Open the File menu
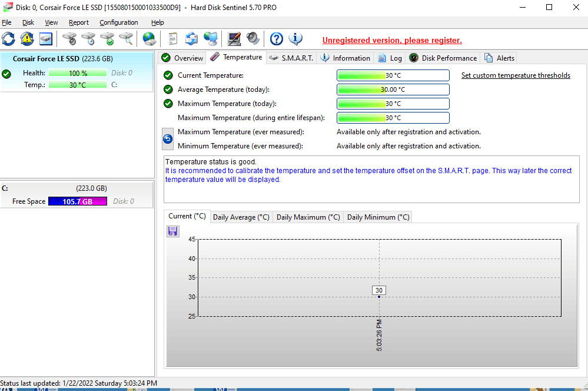Image resolution: width=588 pixels, height=391 pixels. tap(6, 22)
